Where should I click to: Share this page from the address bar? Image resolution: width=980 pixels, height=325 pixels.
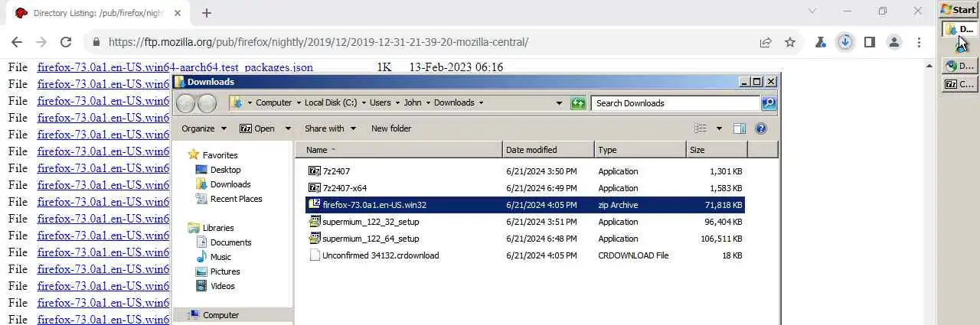click(x=766, y=43)
